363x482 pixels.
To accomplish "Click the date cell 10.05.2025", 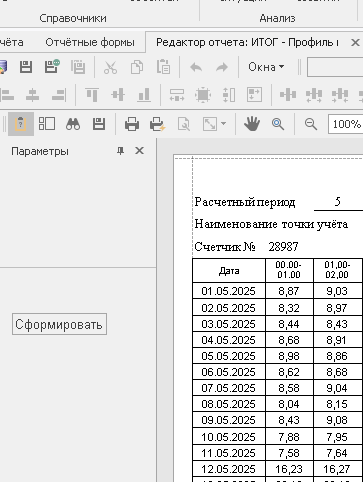I will click(x=228, y=437).
